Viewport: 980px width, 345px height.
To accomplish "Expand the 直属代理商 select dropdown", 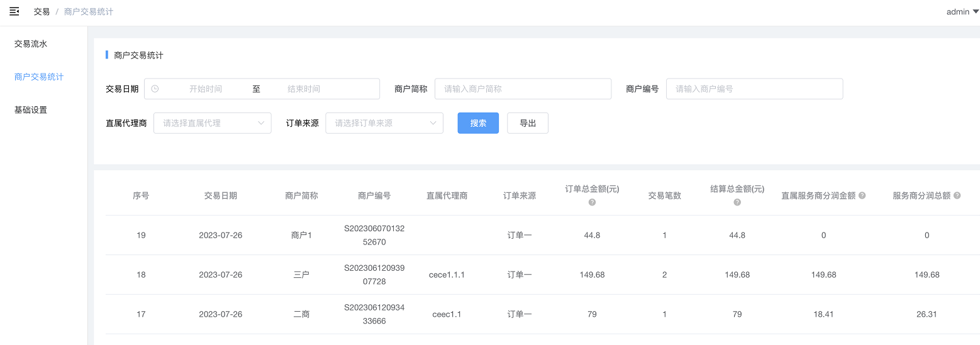I will [x=212, y=123].
